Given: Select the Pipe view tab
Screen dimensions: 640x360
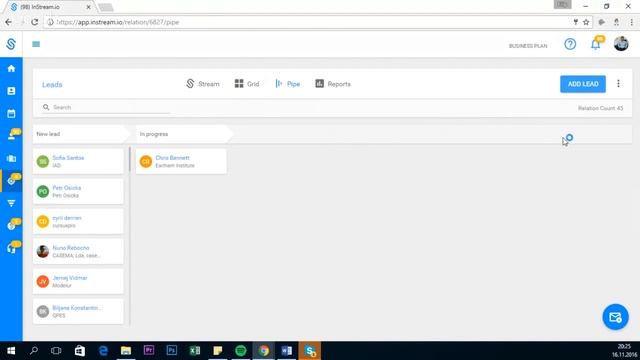Looking at the screenshot, I should pyautogui.click(x=288, y=84).
